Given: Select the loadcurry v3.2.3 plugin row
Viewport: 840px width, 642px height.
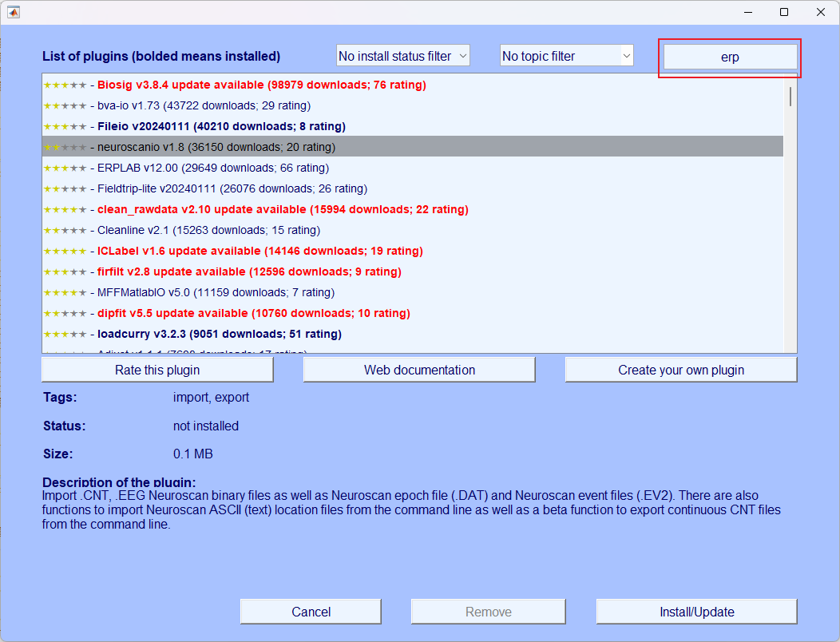Looking at the screenshot, I should point(413,334).
